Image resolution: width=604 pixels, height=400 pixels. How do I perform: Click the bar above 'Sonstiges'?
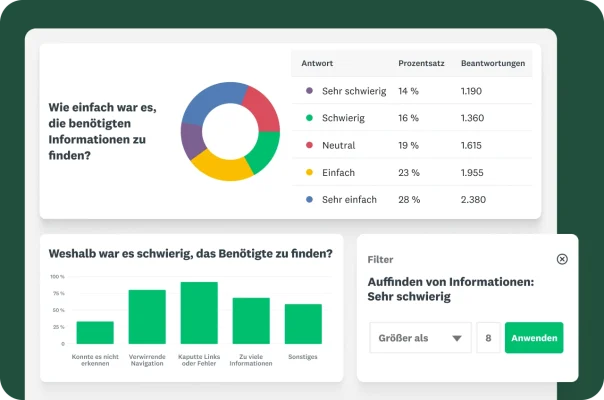pos(303,324)
